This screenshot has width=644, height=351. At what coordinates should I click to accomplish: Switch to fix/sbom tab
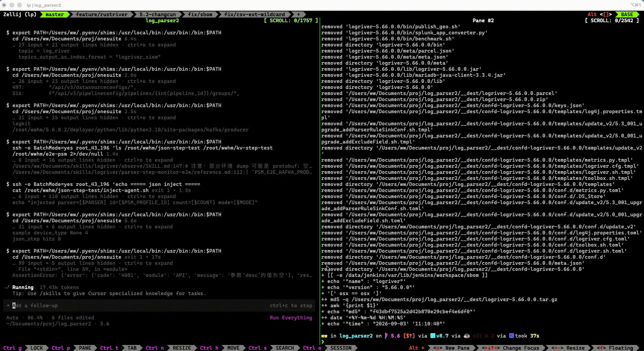(x=200, y=14)
